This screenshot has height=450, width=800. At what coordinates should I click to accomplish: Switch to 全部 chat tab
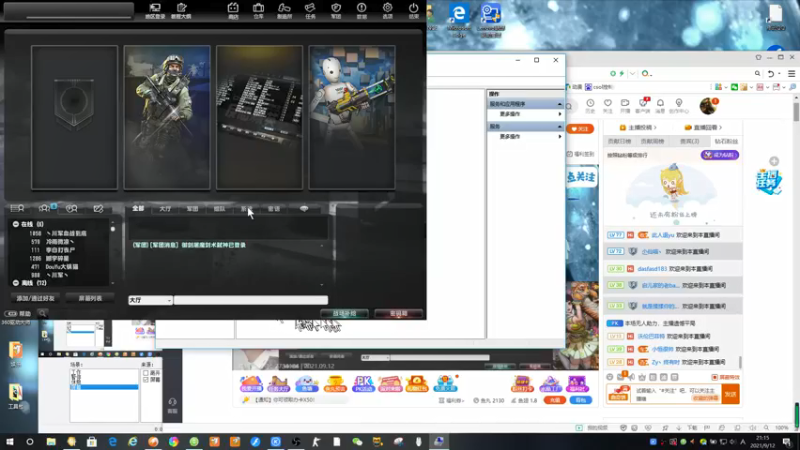coord(138,209)
